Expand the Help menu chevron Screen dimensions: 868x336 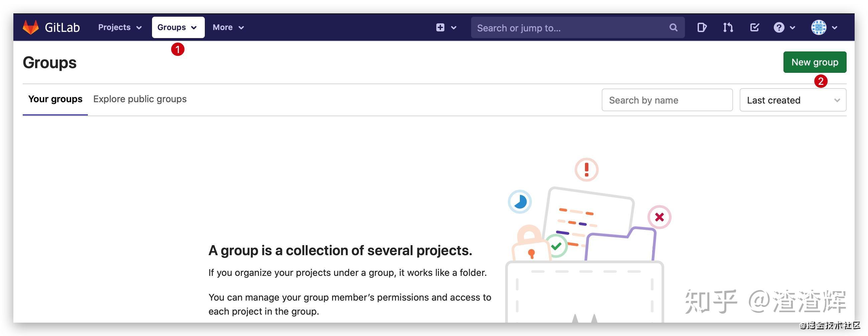pyautogui.click(x=792, y=28)
